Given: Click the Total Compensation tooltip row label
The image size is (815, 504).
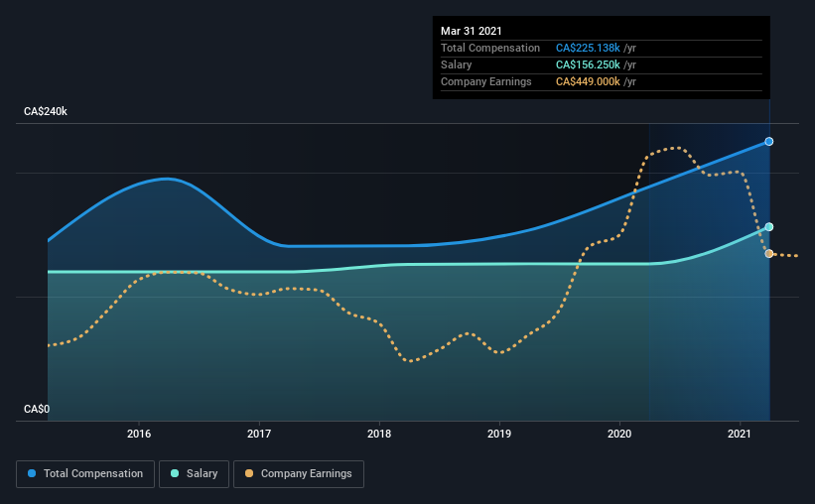Looking at the screenshot, I should pos(490,48).
